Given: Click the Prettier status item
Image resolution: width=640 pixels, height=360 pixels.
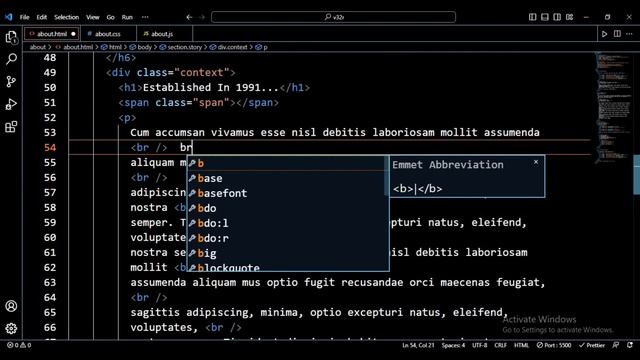Looking at the screenshot, I should [592, 345].
